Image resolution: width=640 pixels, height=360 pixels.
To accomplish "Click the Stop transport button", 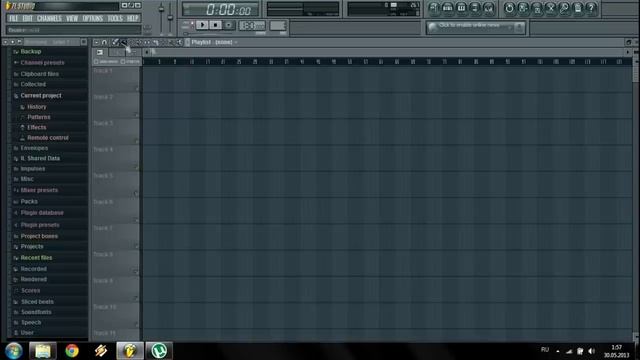I will pyautogui.click(x=215, y=25).
